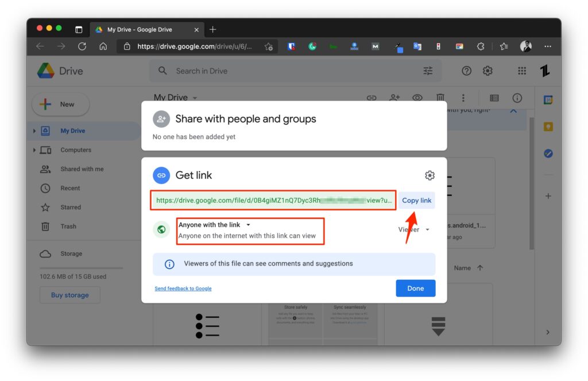
Task: Open the share with people icon
Action: coord(394,98)
